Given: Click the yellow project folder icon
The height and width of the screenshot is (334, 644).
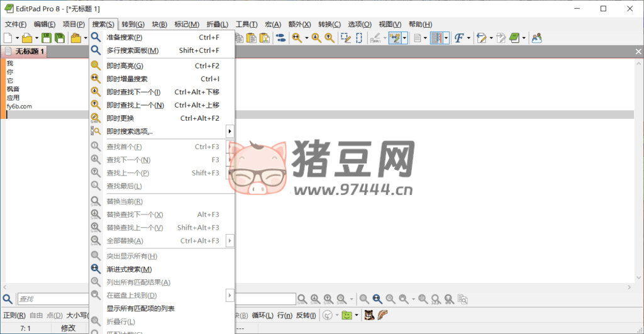Looking at the screenshot, I should pyautogui.click(x=76, y=38).
